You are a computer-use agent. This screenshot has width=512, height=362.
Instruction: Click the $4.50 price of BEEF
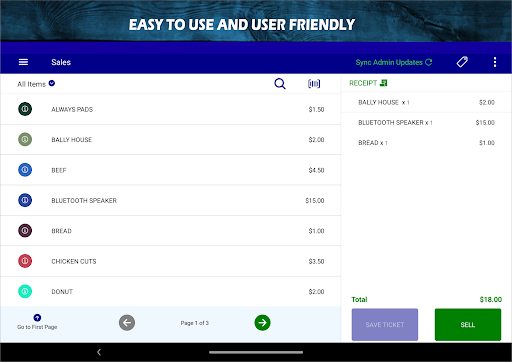pyautogui.click(x=316, y=170)
